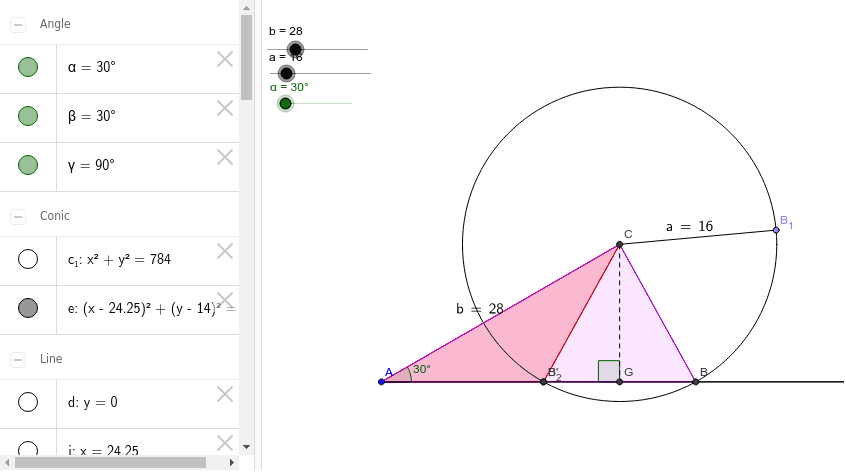Toggle visibility of angle γ = 90°
846x472 pixels.
pos(28,165)
